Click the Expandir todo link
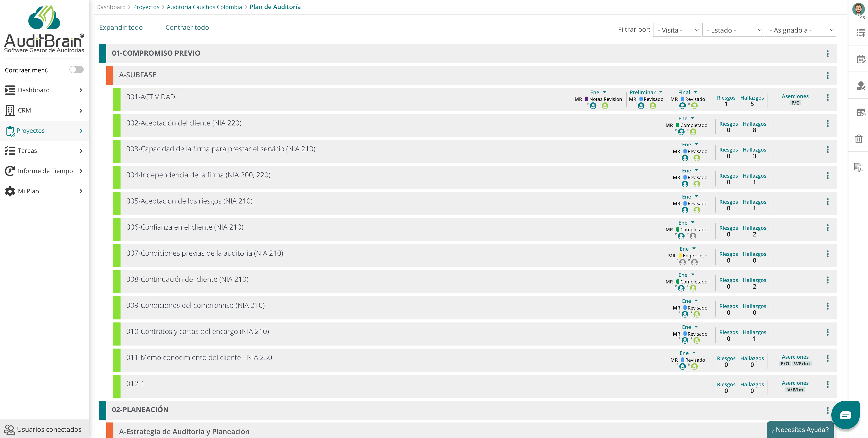Viewport: 868px width, 438px height. tap(121, 27)
